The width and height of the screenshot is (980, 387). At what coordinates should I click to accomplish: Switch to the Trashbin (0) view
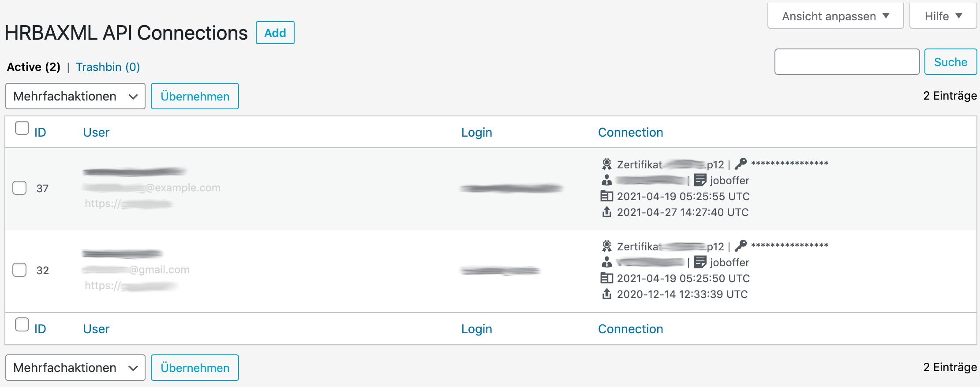coord(108,67)
